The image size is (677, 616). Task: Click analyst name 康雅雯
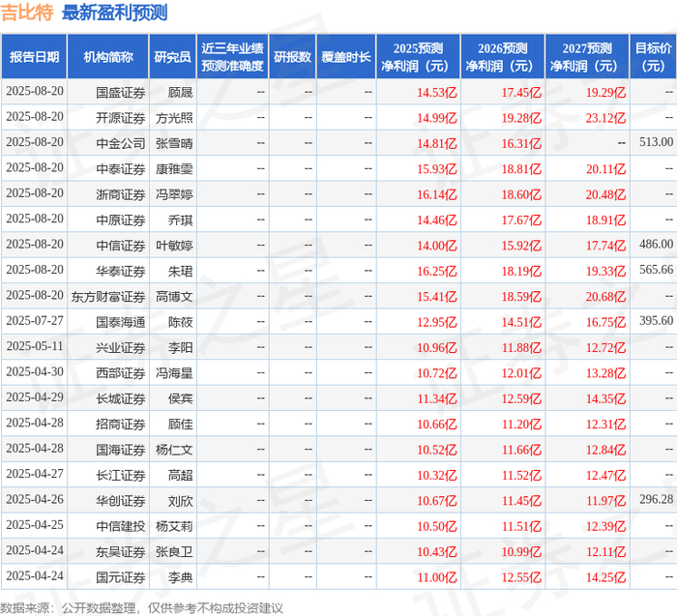(x=174, y=169)
